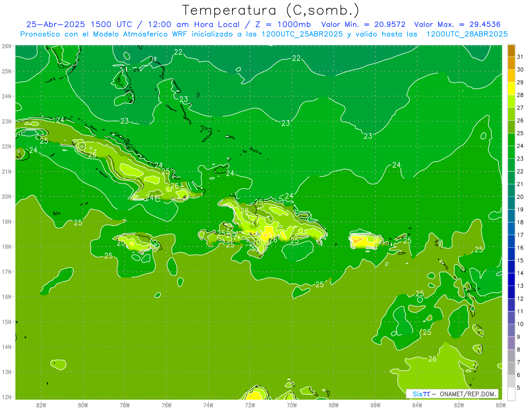Click the 72W longitude axis label

point(250,404)
